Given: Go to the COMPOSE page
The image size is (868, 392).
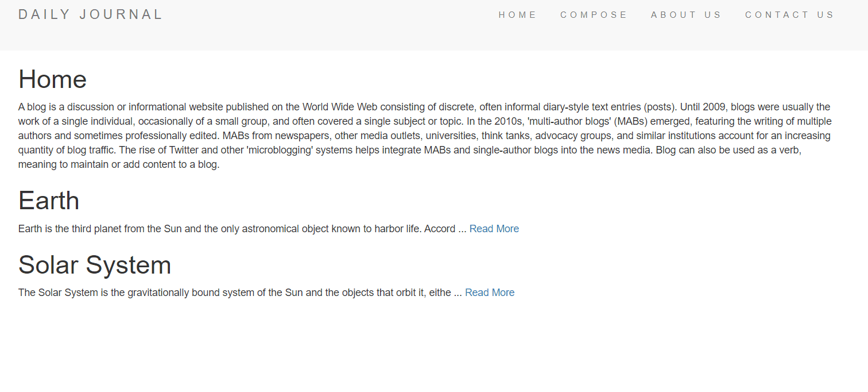Looking at the screenshot, I should [x=594, y=15].
